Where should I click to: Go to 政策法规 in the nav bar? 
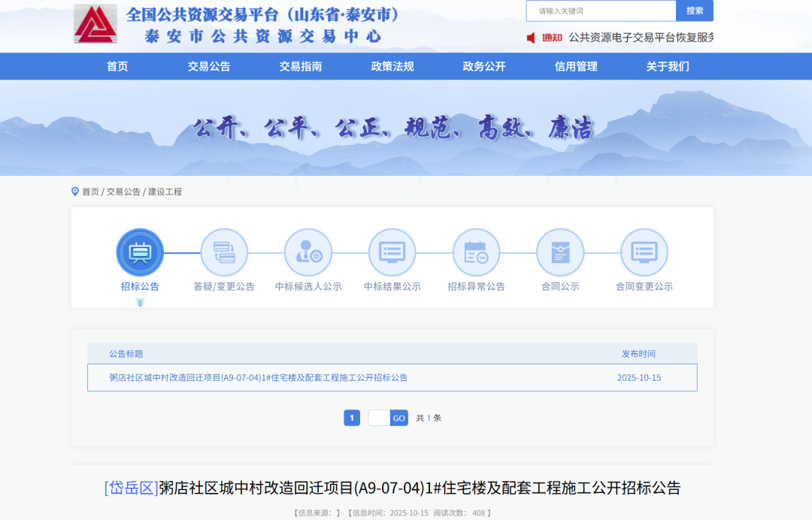coord(392,66)
